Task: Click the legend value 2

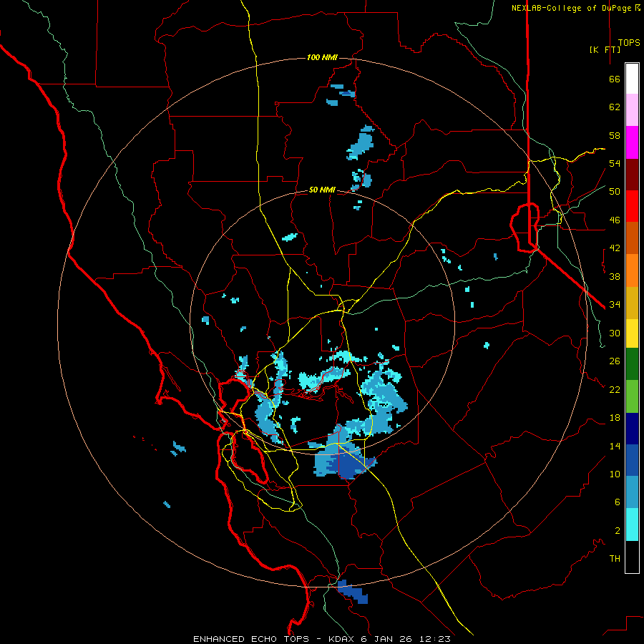Action: pyautogui.click(x=617, y=531)
